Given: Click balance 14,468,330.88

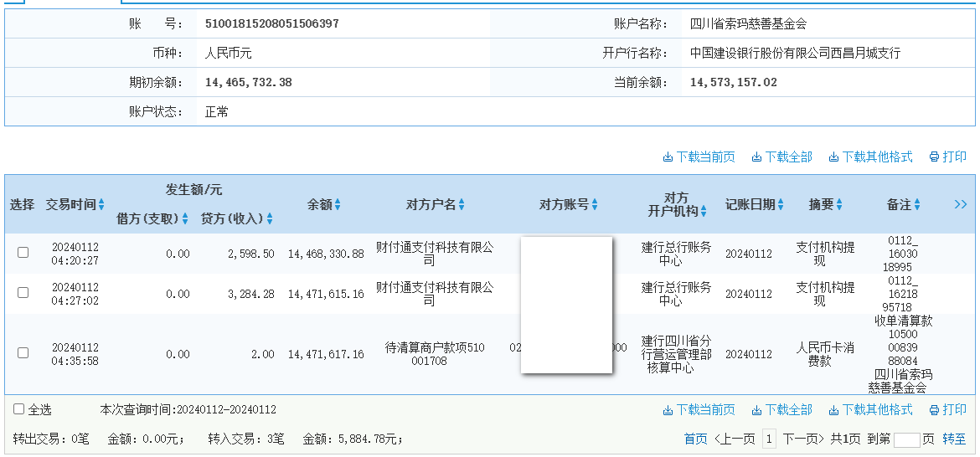Looking at the screenshot, I should (x=326, y=254).
